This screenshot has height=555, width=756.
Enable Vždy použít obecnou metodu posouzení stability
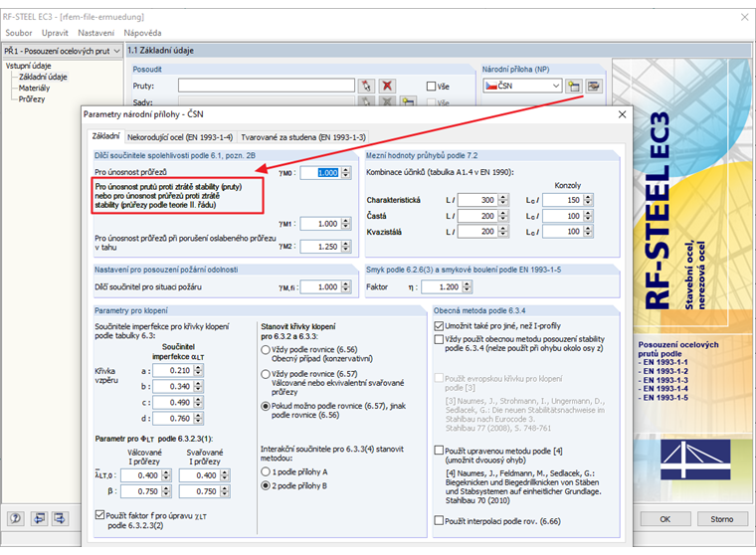pos(439,339)
